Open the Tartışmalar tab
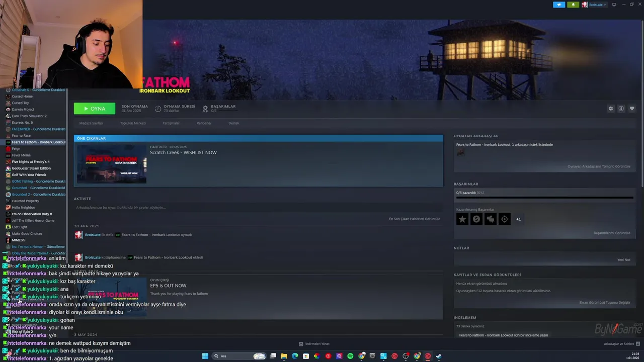 (171, 123)
